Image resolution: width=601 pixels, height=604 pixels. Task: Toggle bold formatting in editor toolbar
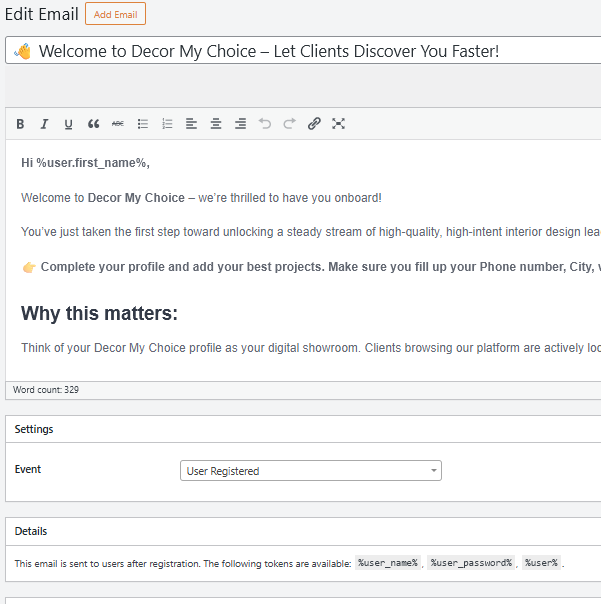point(20,124)
